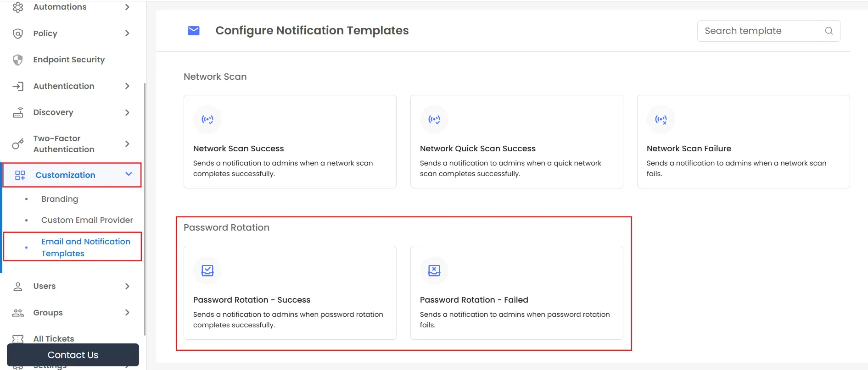Screen dimensions: 868x370
Task: Focus the Search template input field
Action: click(769, 31)
